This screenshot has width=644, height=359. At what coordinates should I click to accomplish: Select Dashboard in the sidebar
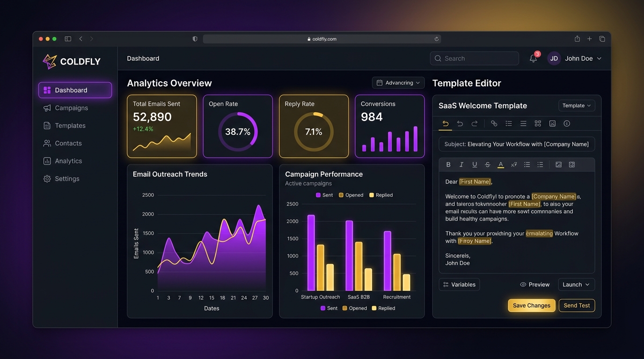pyautogui.click(x=75, y=90)
